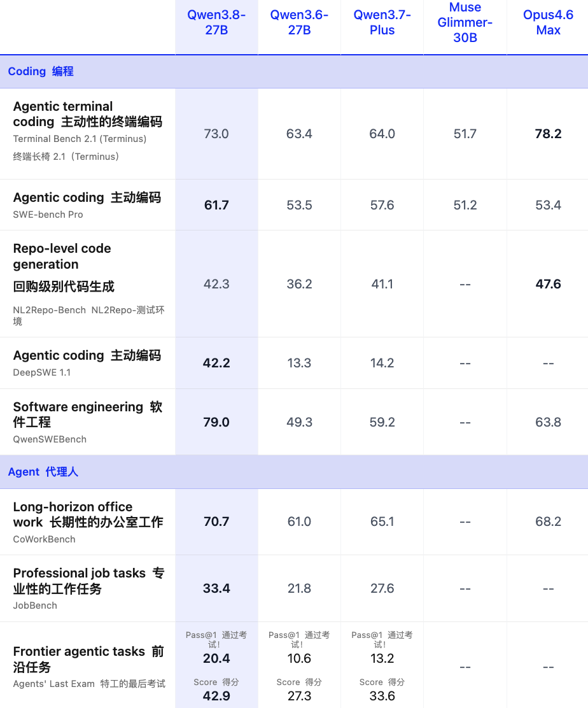Click the 57.6 SWE-bench Pro score
This screenshot has height=708, width=588.
click(x=382, y=205)
